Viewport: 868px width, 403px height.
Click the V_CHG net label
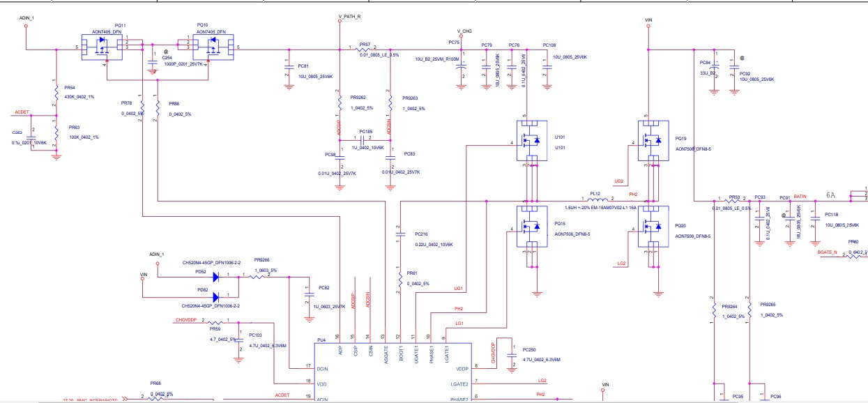[x=464, y=32]
